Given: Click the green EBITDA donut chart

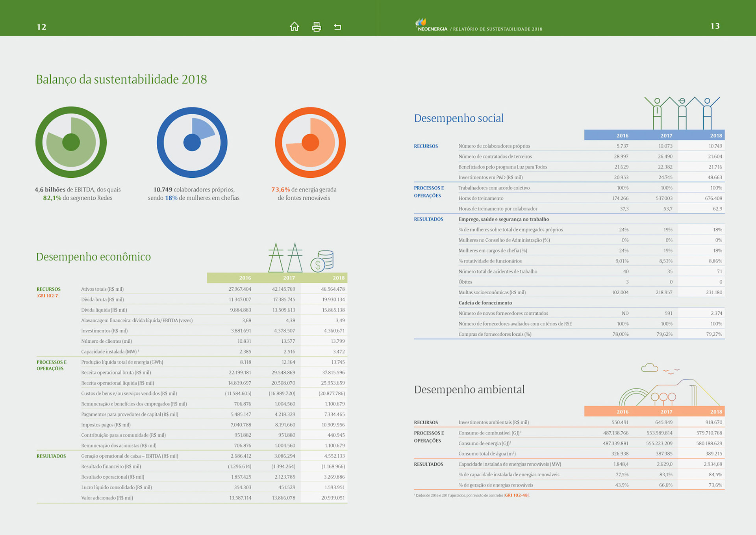Looking at the screenshot, I should pyautogui.click(x=71, y=142).
